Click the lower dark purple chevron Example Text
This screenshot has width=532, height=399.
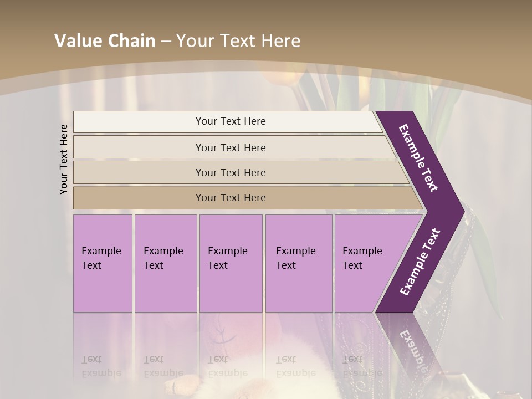coord(420,262)
